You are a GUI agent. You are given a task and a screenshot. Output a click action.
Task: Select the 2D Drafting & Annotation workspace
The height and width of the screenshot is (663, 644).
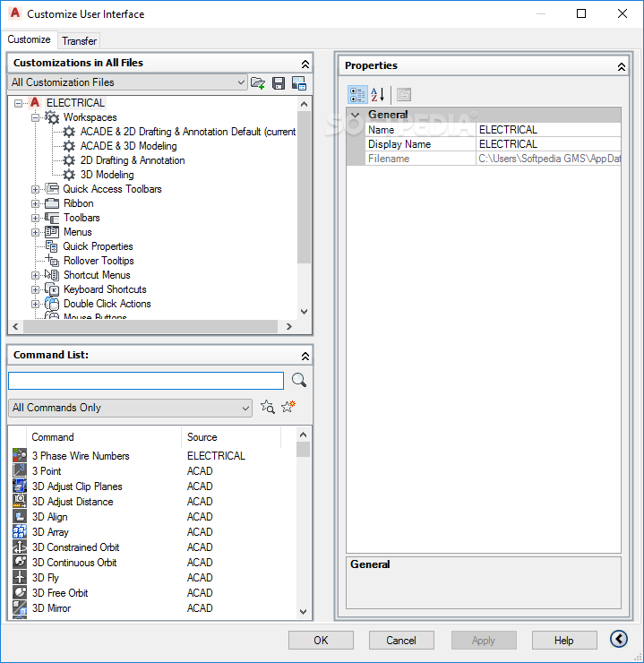click(x=133, y=160)
